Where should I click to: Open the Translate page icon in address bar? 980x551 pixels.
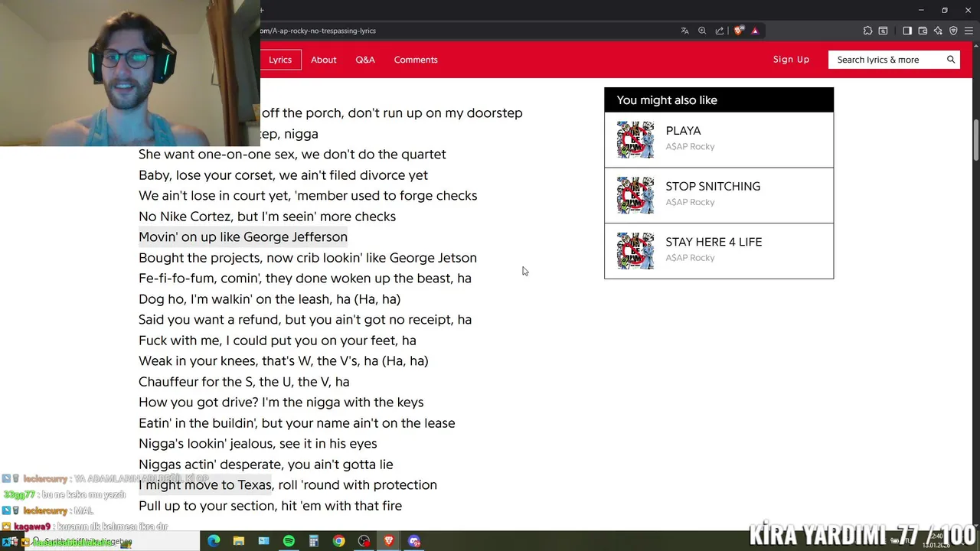click(x=684, y=31)
